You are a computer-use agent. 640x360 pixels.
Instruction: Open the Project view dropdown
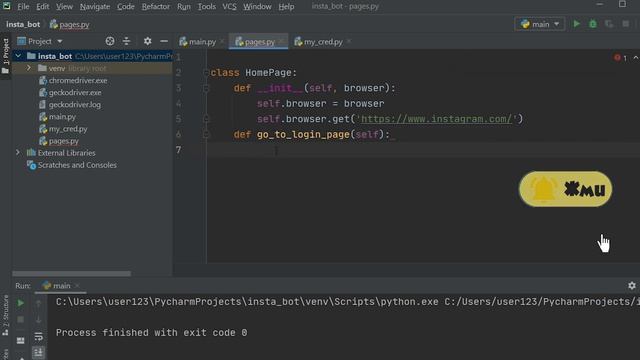click(40, 41)
